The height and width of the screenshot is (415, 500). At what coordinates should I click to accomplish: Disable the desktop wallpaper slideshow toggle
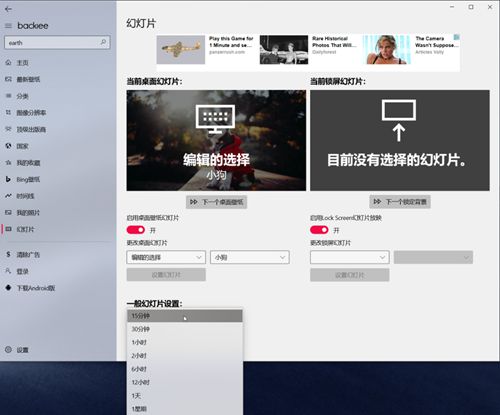coord(136,230)
